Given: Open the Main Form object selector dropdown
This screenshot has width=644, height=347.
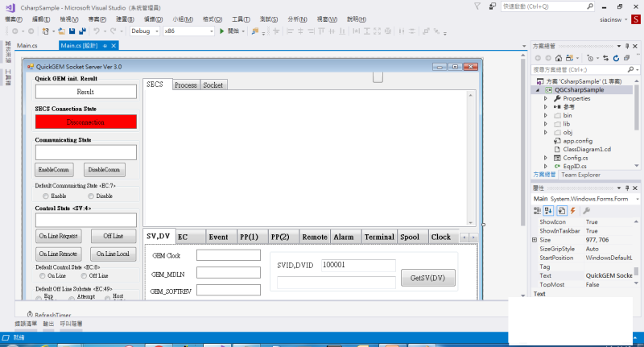Looking at the screenshot, I should pos(637,199).
